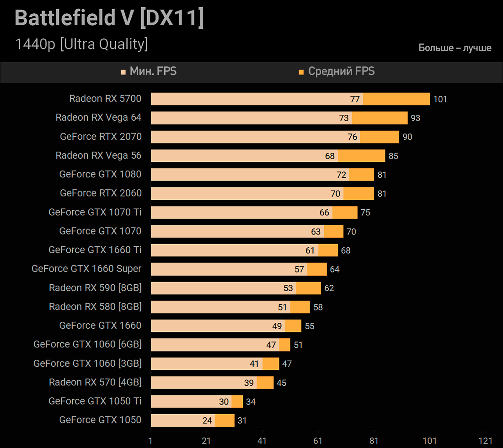This screenshot has width=503, height=448.
Task: Click the x-axis tick label 61
Action: (318, 441)
